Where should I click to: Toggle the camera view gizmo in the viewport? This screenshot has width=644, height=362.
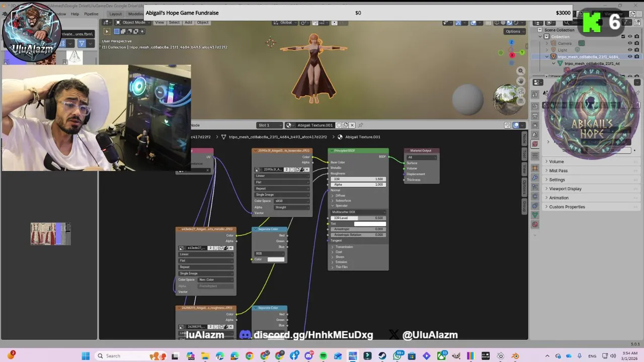click(521, 92)
